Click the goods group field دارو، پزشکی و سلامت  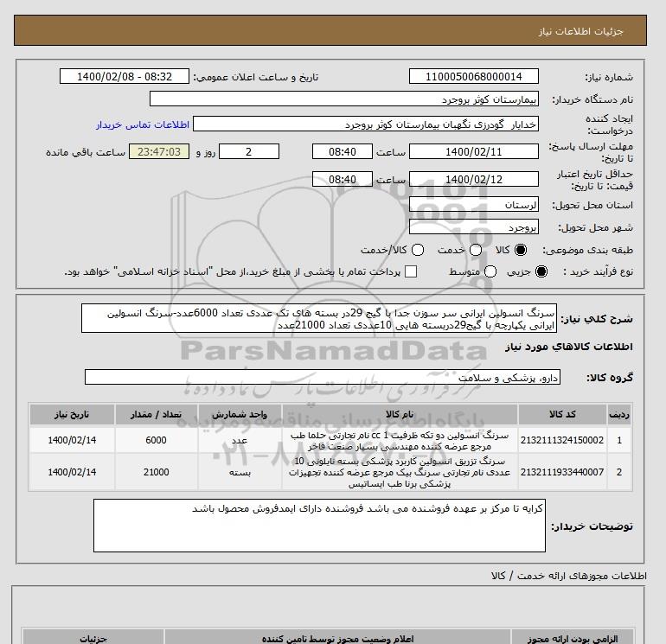pyautogui.click(x=323, y=378)
